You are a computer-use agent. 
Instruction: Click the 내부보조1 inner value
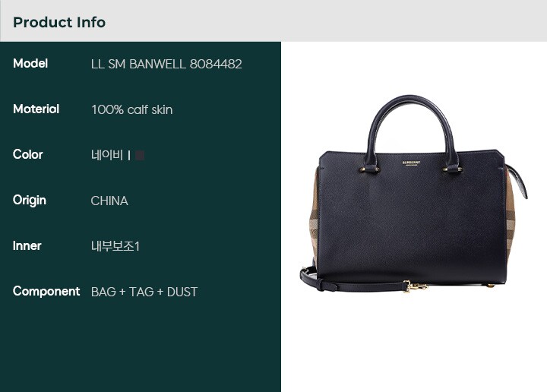115,246
